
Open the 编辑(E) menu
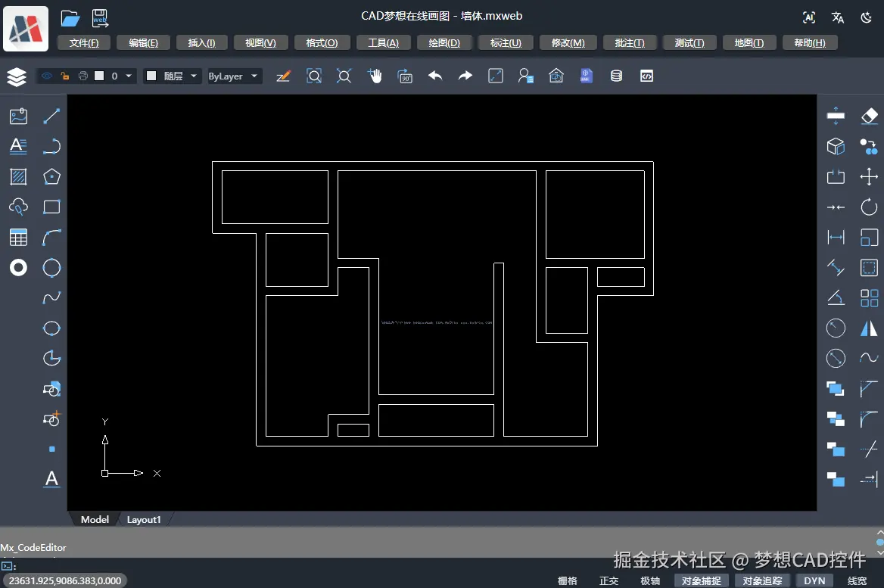tap(143, 43)
